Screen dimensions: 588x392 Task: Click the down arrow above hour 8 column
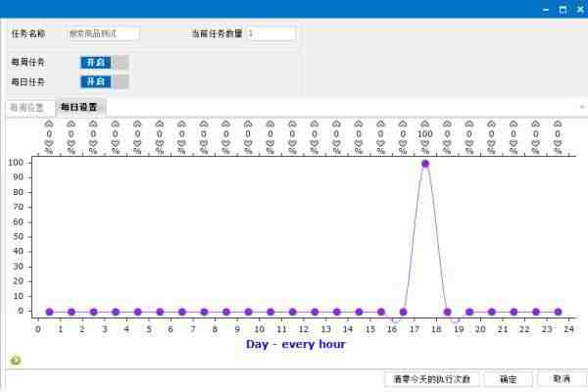[226, 143]
